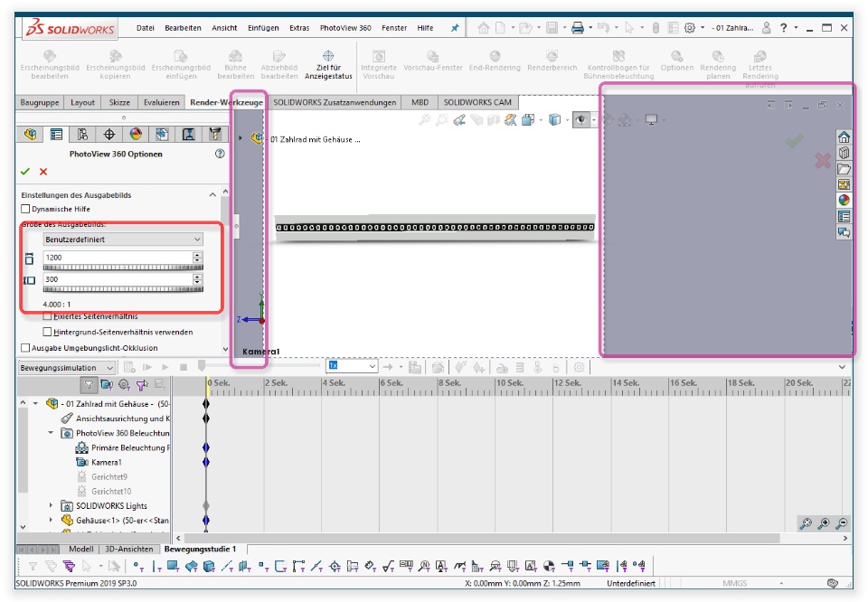The height and width of the screenshot is (602, 868).
Task: Click the End-Rendering tool
Action: click(495, 61)
